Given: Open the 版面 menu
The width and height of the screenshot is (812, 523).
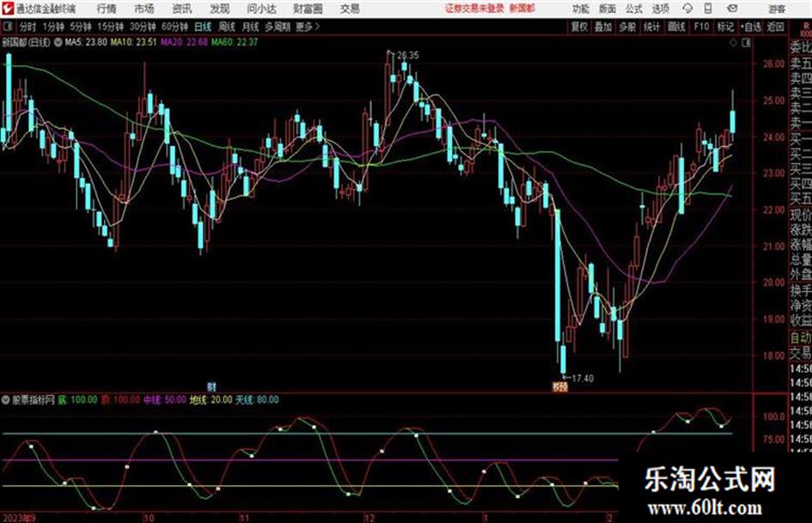Looking at the screenshot, I should click(607, 9).
